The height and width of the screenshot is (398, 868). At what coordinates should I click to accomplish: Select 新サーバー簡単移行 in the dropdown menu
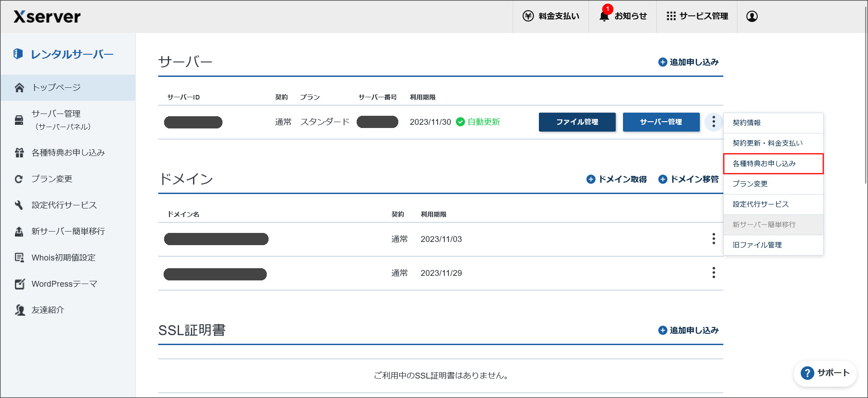point(774,225)
